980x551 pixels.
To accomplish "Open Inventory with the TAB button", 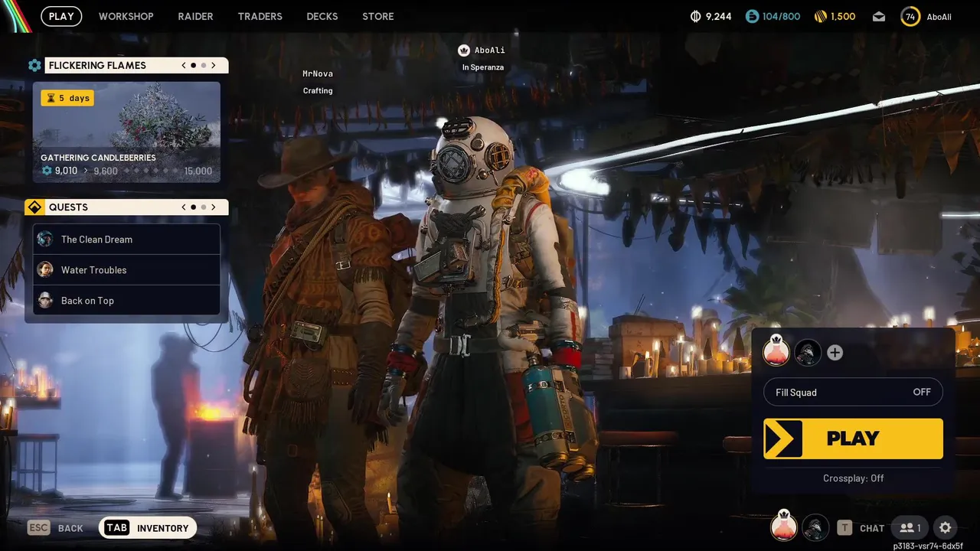I will (x=148, y=528).
